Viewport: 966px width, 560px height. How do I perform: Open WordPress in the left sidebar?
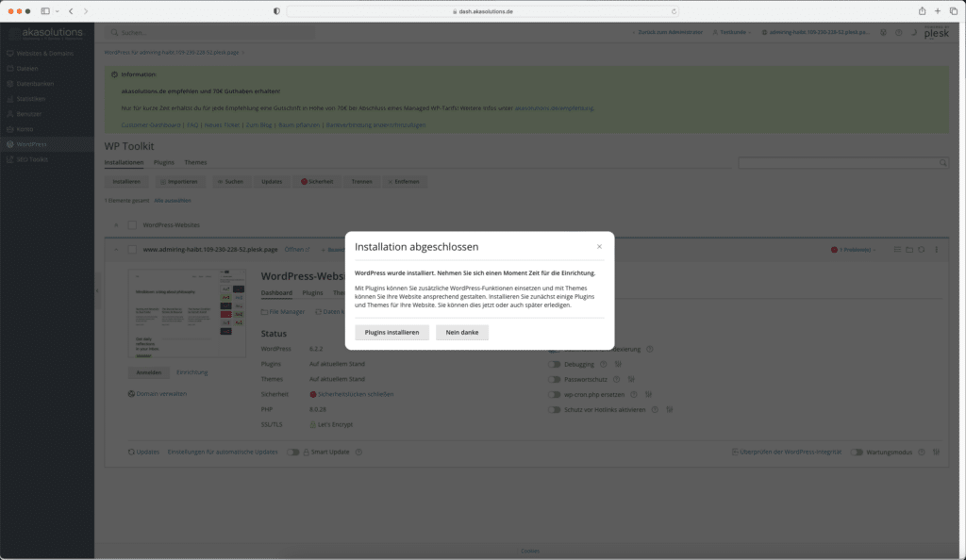(x=31, y=144)
